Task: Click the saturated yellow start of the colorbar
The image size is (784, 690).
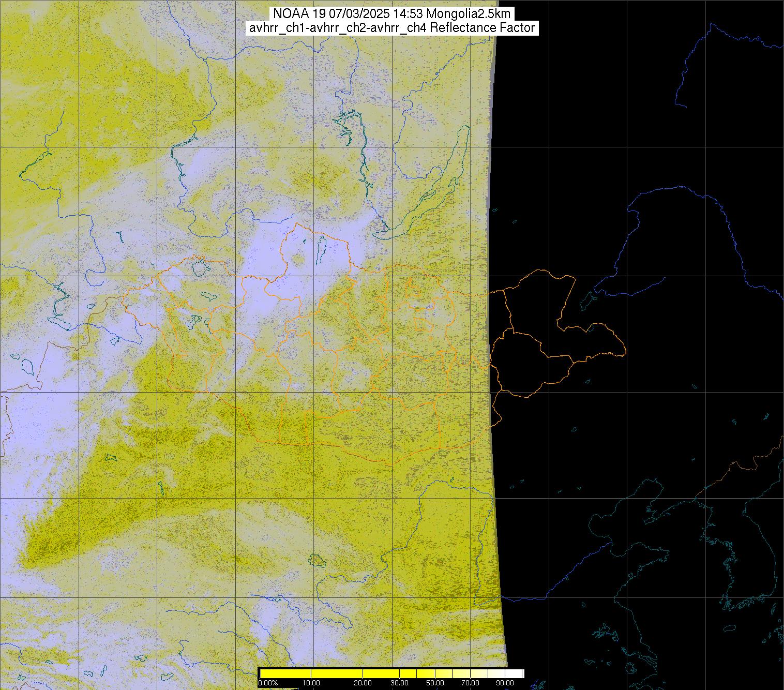Action: [x=285, y=673]
